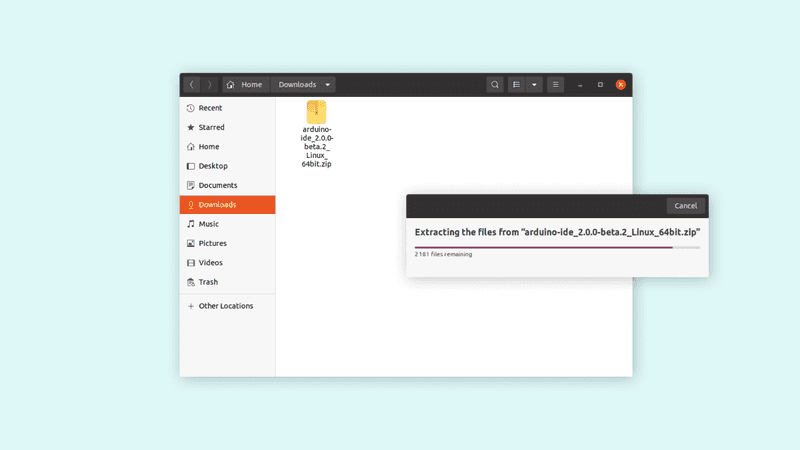This screenshot has height=450, width=800.
Task: Open Pictures in the sidebar
Action: pyautogui.click(x=228, y=243)
